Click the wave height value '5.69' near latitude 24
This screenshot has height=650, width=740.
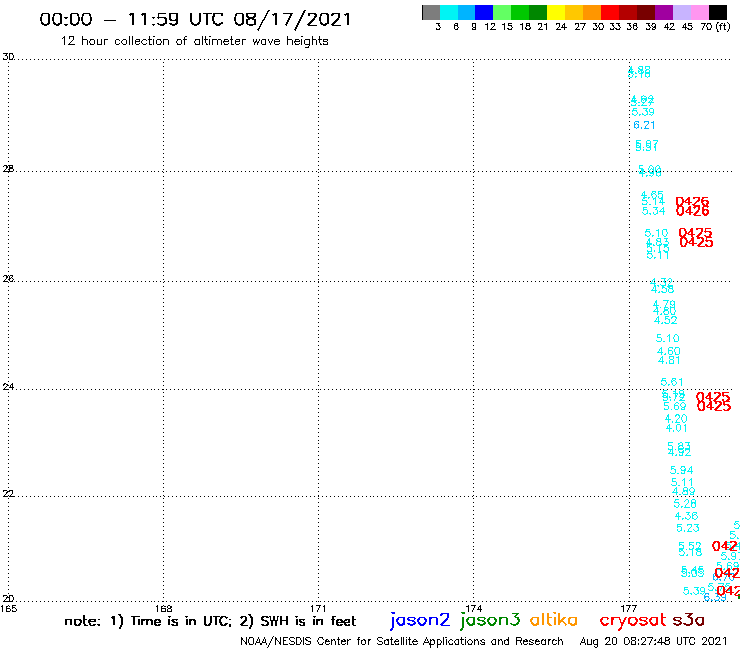point(675,406)
